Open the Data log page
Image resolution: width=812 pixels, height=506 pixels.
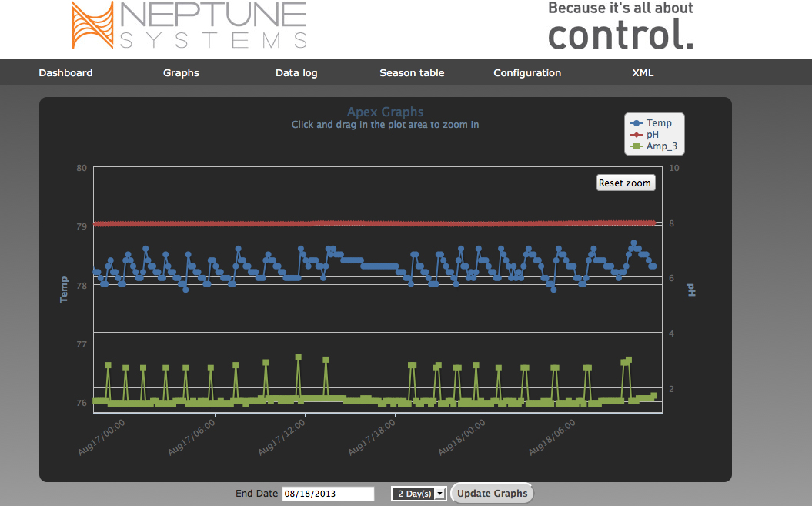tap(296, 73)
